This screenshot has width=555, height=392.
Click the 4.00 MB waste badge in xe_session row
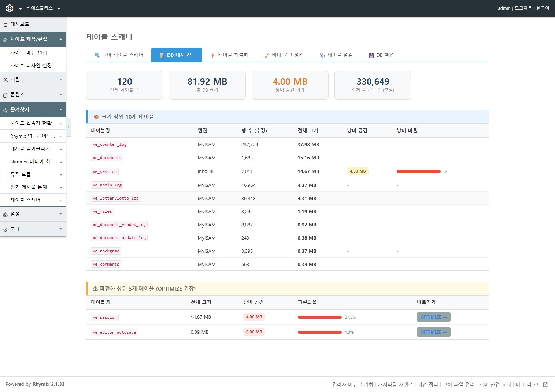pos(358,171)
